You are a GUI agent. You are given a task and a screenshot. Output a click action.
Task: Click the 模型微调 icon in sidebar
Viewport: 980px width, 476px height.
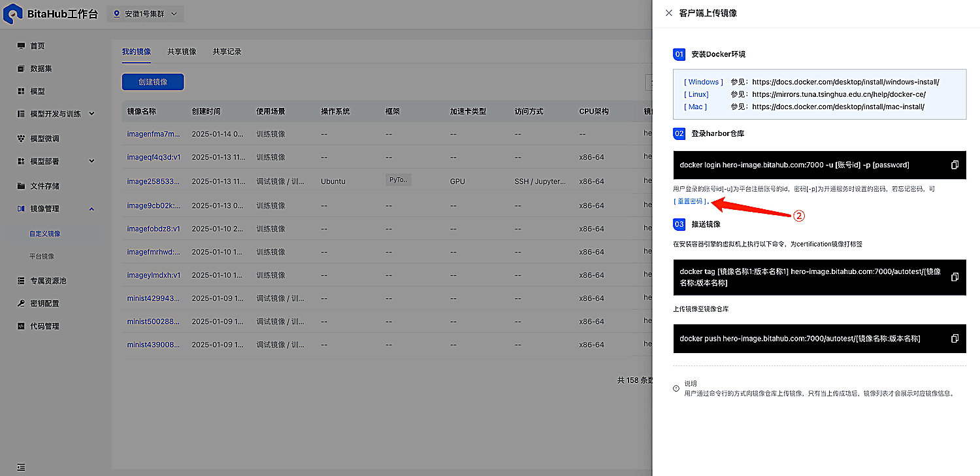[x=21, y=139]
